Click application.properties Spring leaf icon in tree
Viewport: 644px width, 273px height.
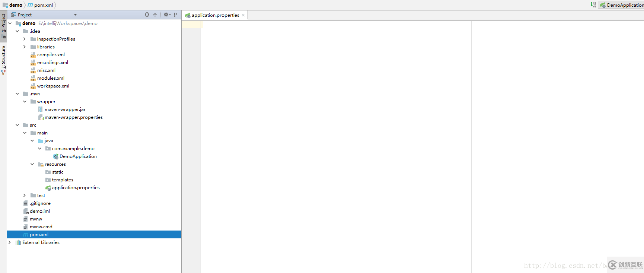coord(48,188)
